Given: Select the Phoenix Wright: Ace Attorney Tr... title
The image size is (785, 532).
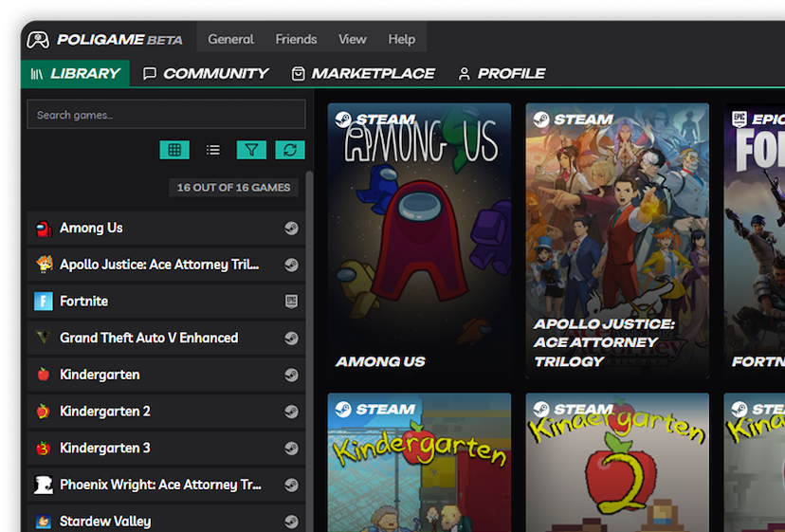Looking at the screenshot, I should pyautogui.click(x=160, y=485).
